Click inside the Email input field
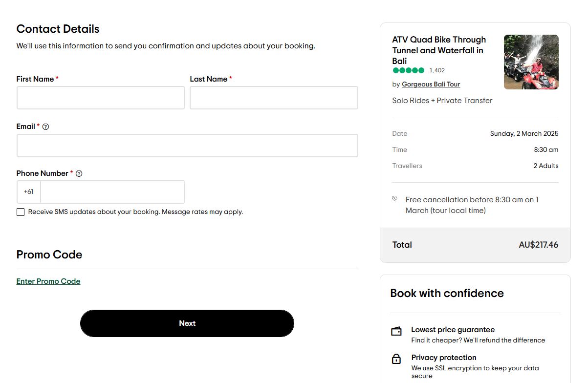Screen dimensions: 588x383 click(187, 145)
